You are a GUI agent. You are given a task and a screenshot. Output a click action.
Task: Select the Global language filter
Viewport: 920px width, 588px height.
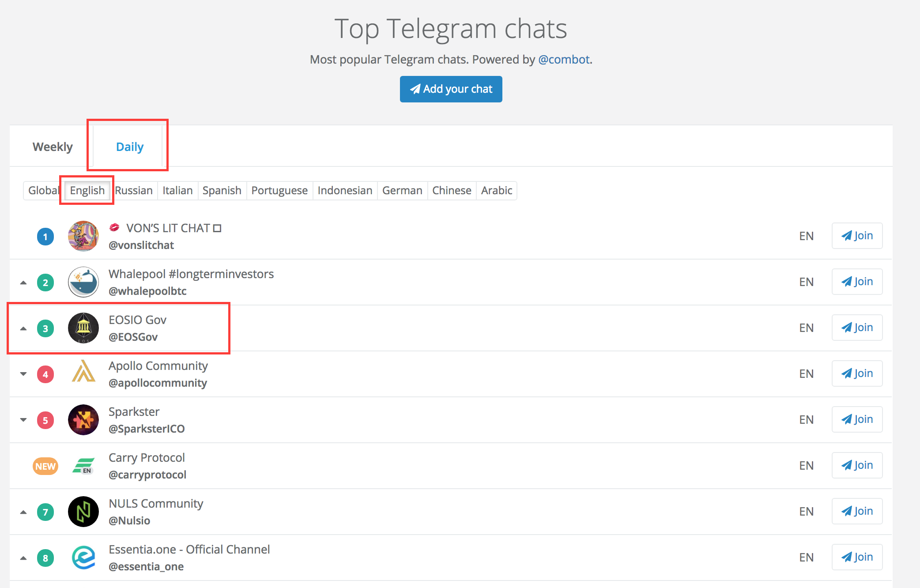[x=44, y=190]
